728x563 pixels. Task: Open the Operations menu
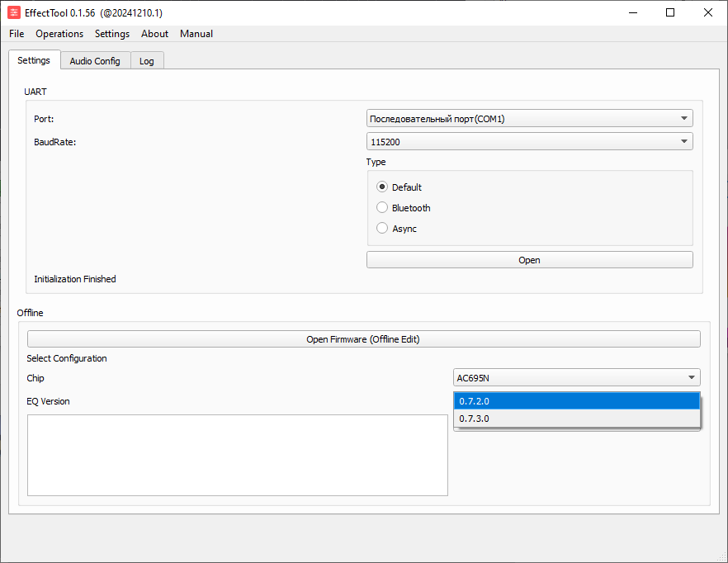[59, 34]
